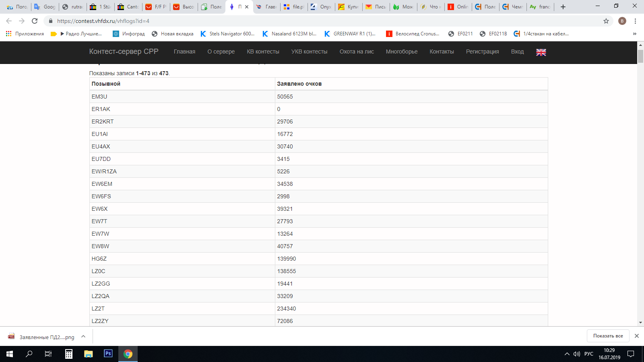Viewport: 644px width, 362px height.
Task: Click the volume speaker icon in tray
Action: coord(577,354)
